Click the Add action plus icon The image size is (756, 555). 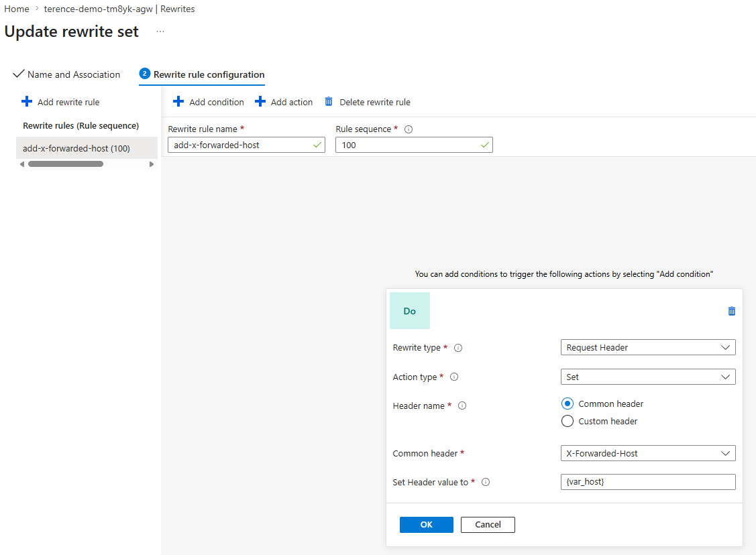coord(260,102)
